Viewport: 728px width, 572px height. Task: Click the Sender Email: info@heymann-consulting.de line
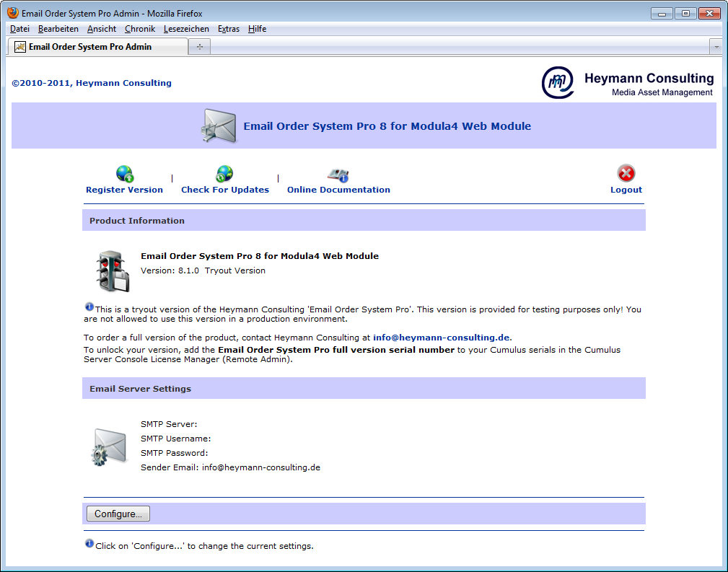click(x=230, y=467)
